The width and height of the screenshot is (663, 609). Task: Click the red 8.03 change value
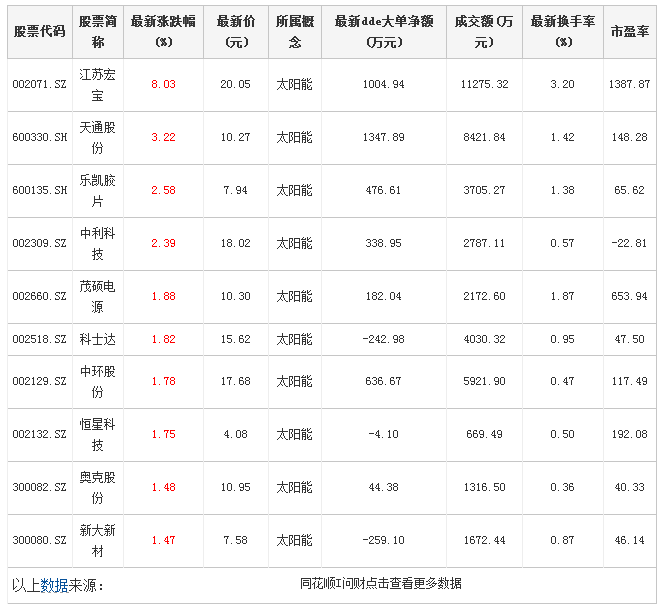[x=163, y=84]
